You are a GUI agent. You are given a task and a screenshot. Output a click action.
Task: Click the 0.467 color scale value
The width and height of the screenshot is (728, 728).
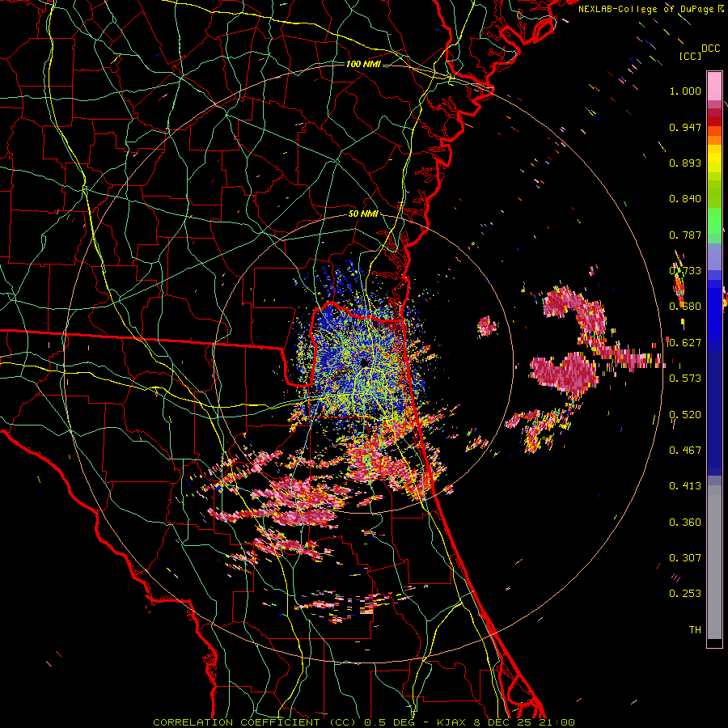click(685, 450)
